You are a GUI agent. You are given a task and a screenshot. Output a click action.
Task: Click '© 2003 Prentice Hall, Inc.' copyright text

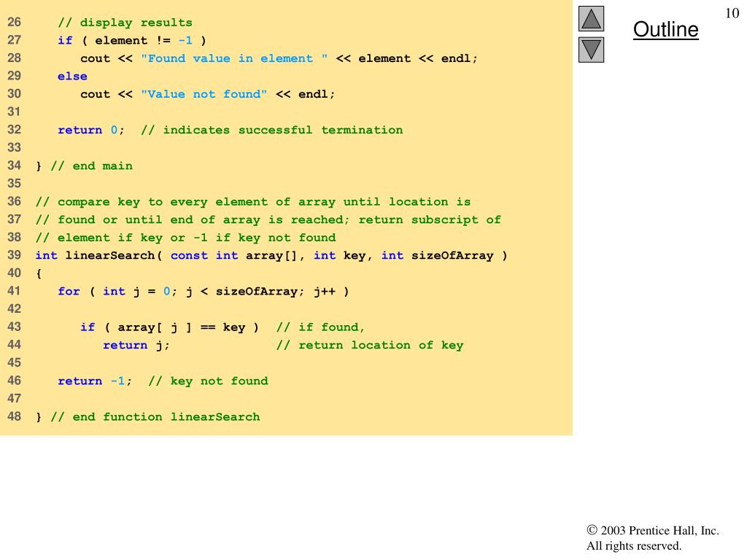pos(653,531)
